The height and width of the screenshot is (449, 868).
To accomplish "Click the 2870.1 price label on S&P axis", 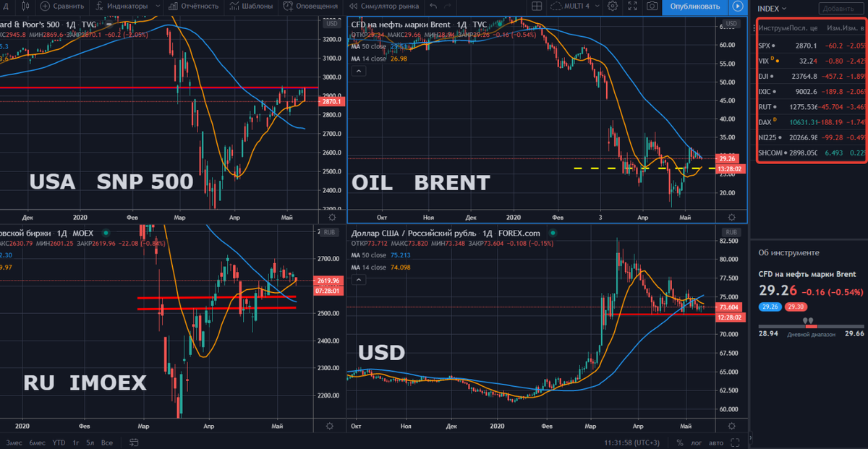I will point(331,102).
